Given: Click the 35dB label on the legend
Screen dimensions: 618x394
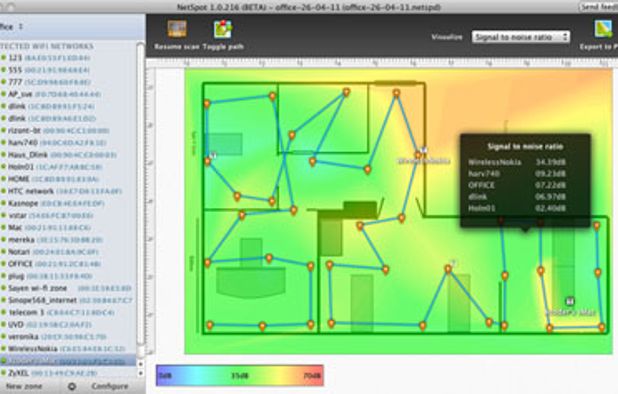Looking at the screenshot, I should point(240,376).
